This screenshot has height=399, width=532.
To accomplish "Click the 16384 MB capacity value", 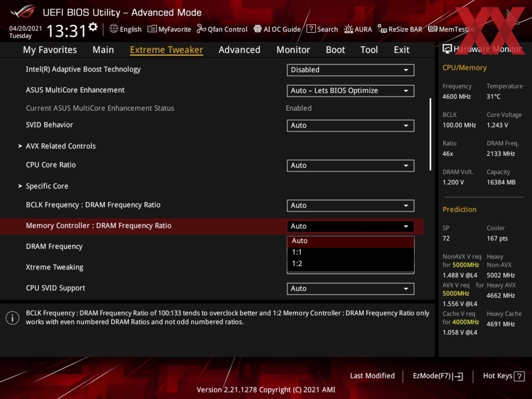I will pos(501,182).
